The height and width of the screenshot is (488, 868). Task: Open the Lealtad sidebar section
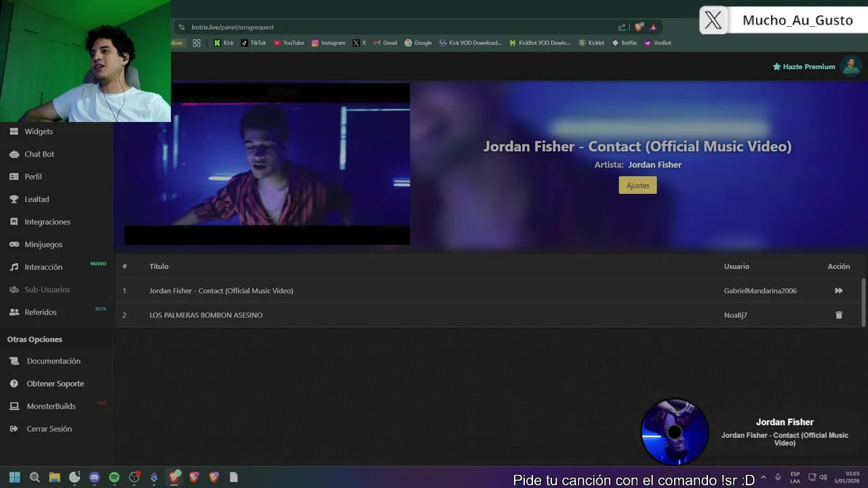pyautogui.click(x=37, y=199)
